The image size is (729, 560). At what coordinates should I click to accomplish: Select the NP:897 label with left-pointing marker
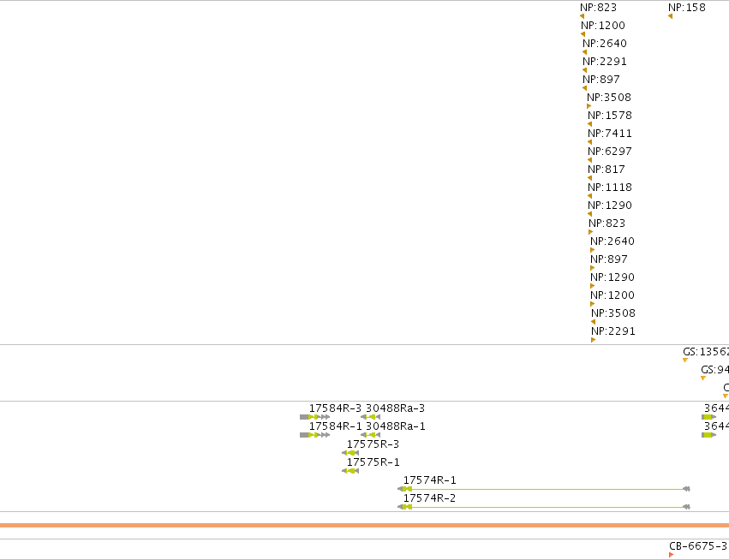click(601, 80)
